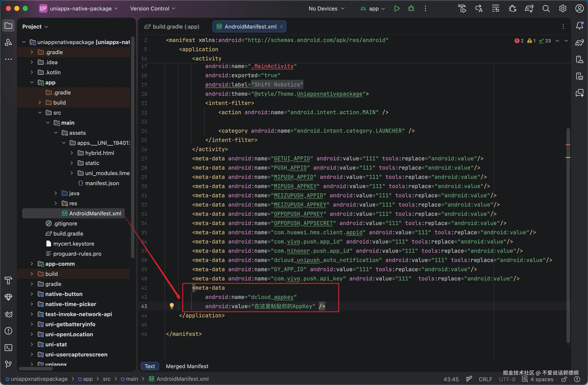Open the Notifications bell icon
Viewport: 588px width, 385px height.
(579, 26)
